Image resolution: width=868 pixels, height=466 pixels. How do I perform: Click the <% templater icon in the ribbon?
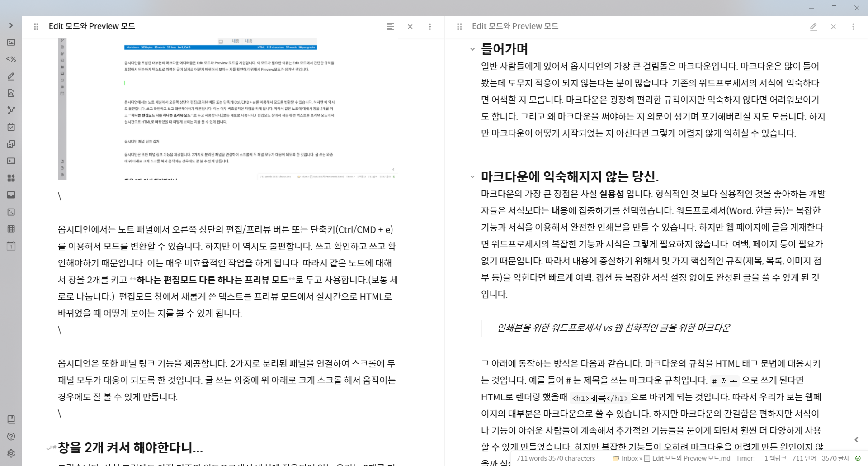tap(11, 59)
